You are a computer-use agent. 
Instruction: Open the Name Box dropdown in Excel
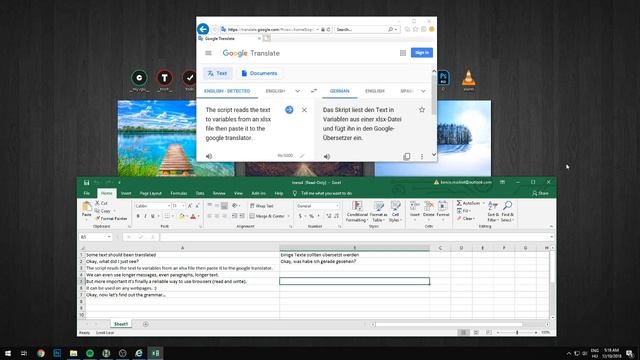click(109, 237)
